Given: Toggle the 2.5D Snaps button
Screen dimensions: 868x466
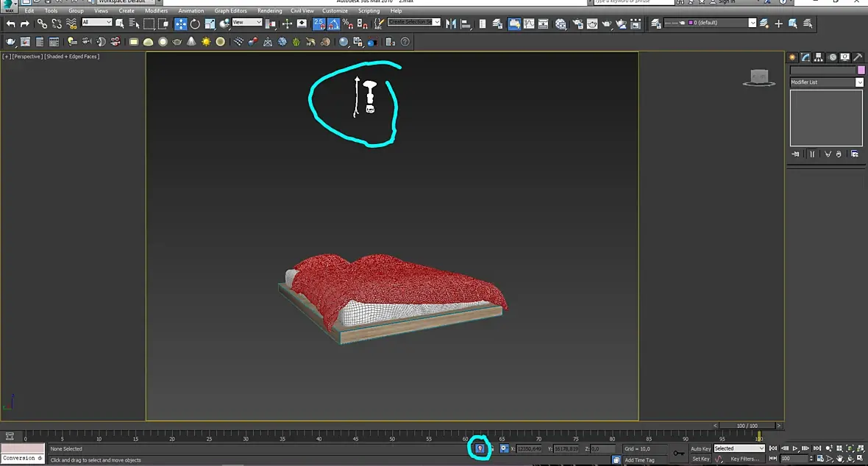Looking at the screenshot, I should [319, 24].
